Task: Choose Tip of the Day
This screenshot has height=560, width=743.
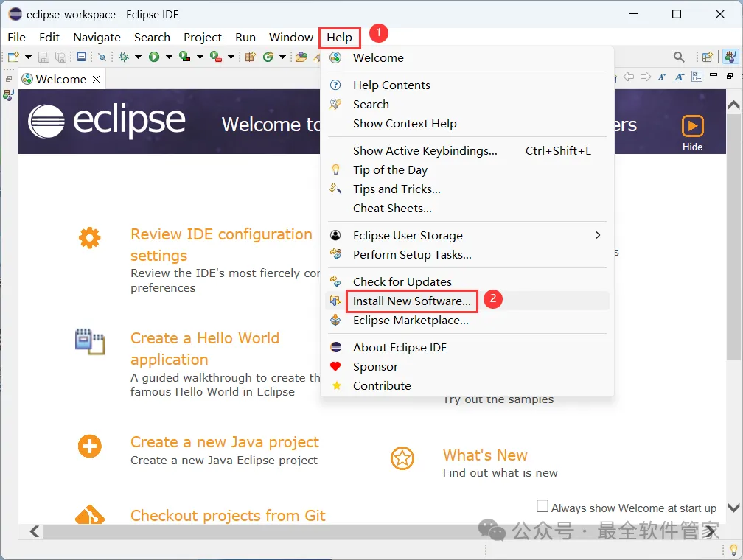Action: (x=467, y=169)
